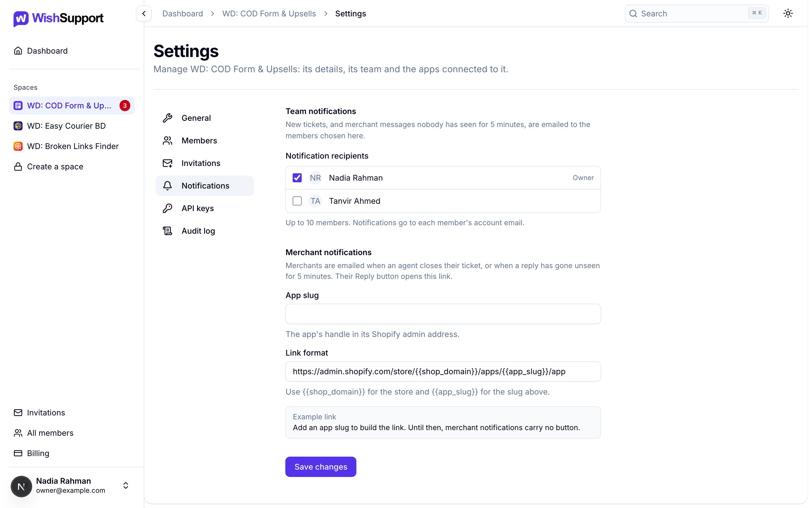Viewport: 812px width, 508px height.
Task: Click the App slug input field
Action: (443, 314)
